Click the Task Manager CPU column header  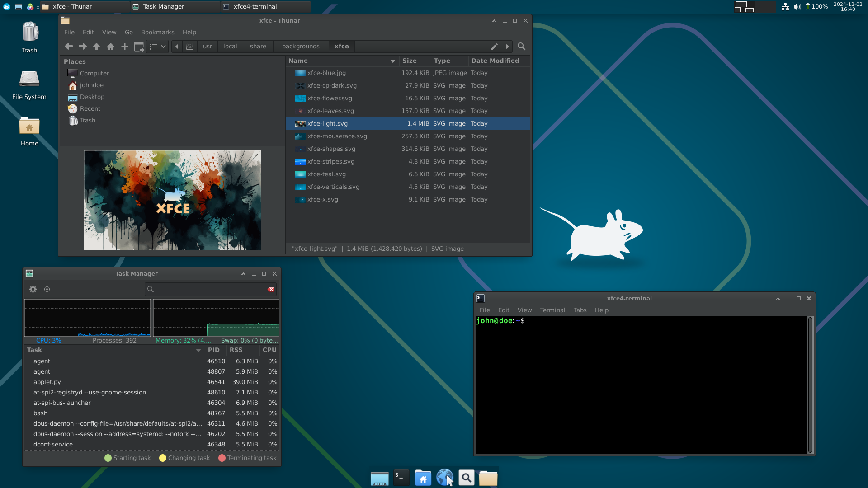269,350
